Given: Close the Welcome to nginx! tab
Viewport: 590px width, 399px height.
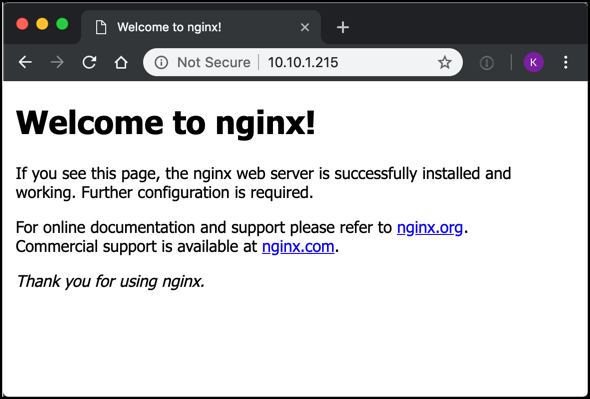Looking at the screenshot, I should coord(305,27).
